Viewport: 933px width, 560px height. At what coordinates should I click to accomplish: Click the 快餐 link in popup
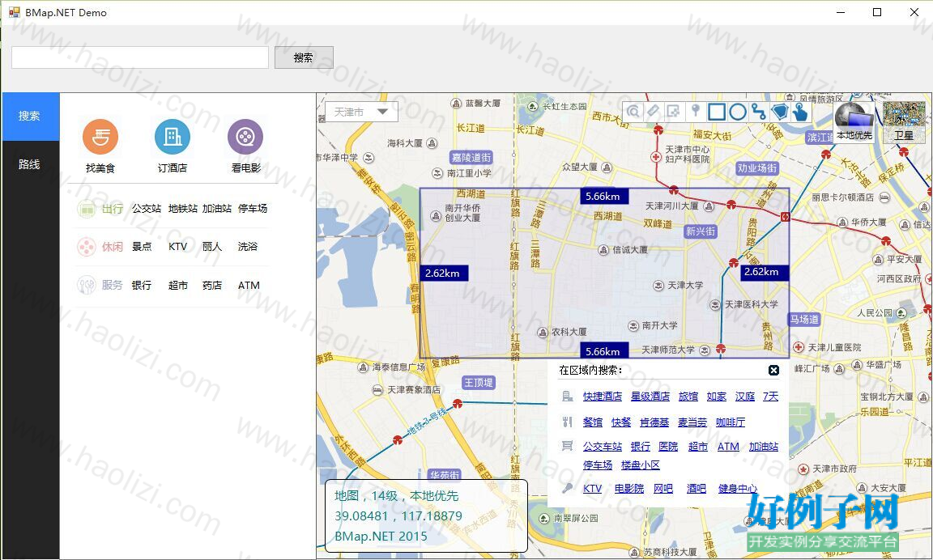tap(621, 422)
